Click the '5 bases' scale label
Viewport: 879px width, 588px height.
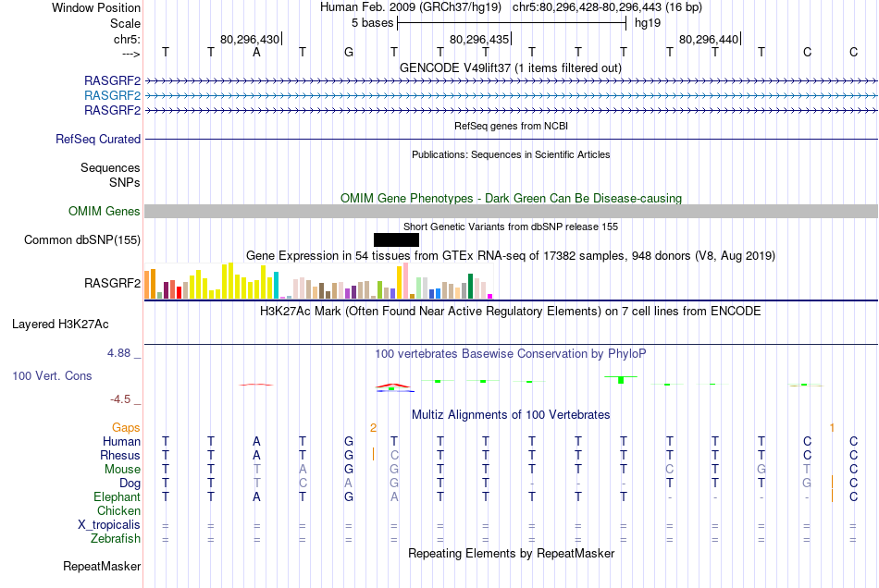tap(372, 23)
